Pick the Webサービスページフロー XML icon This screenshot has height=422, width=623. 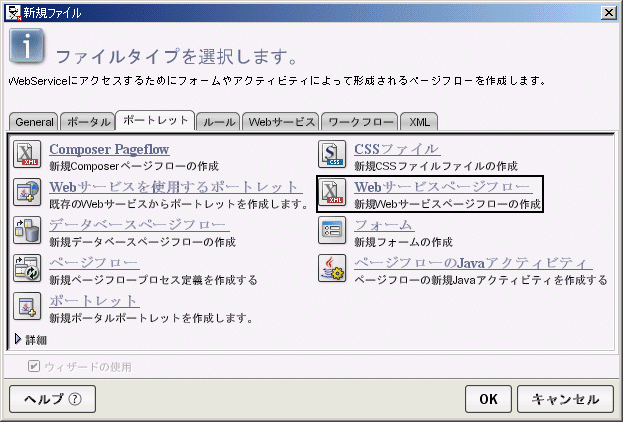pos(332,192)
